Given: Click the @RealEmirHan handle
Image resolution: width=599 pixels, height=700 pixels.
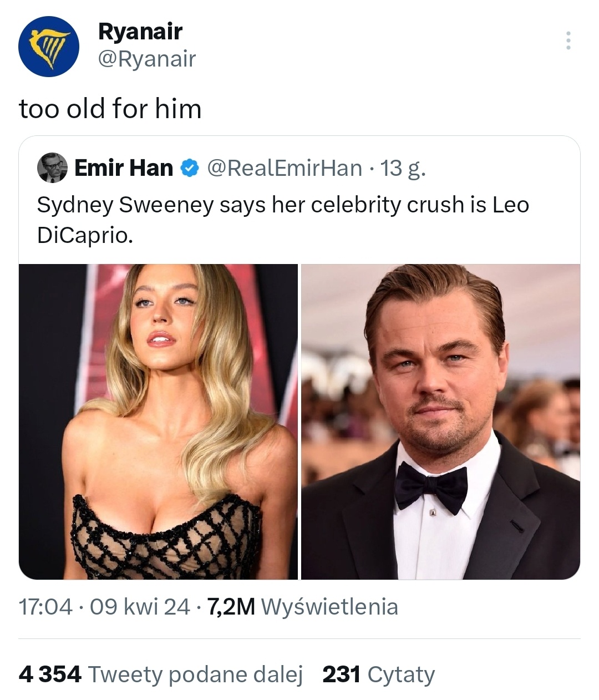Looking at the screenshot, I should [x=285, y=168].
